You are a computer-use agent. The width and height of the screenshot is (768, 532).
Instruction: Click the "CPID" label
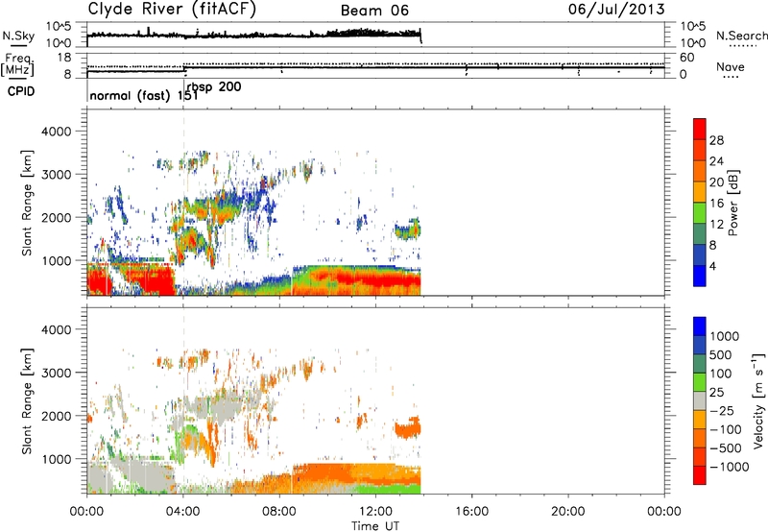pyautogui.click(x=21, y=91)
